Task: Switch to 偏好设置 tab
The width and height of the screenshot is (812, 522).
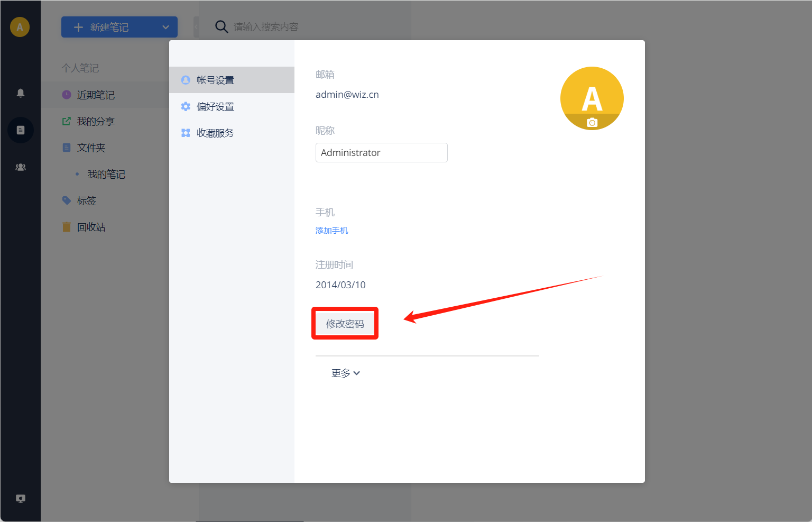Action: (232, 106)
